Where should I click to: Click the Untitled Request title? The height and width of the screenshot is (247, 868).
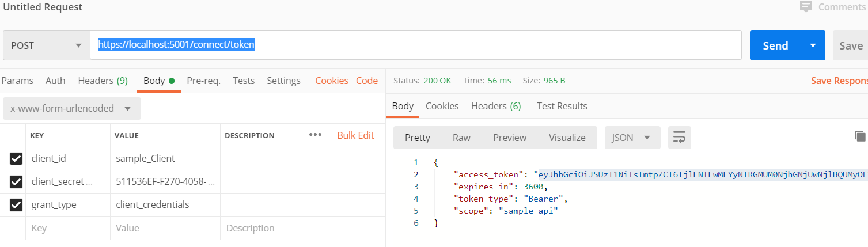43,7
